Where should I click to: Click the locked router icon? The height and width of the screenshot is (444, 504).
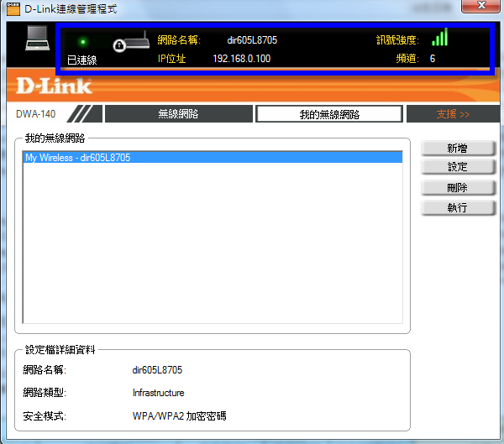[131, 41]
